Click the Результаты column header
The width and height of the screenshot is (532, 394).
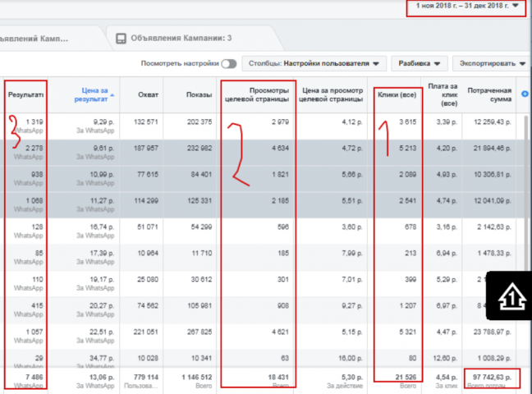25,94
